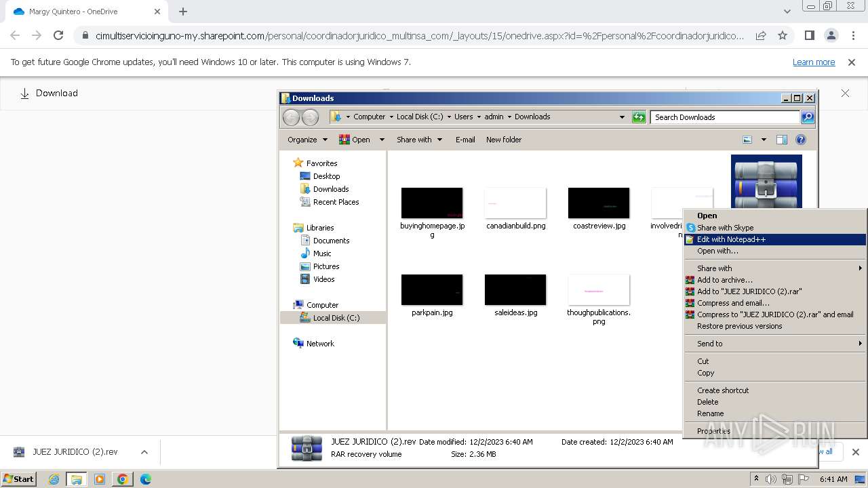Open Microsoft Edge from the taskbar
The height and width of the screenshot is (488, 868).
tap(145, 479)
